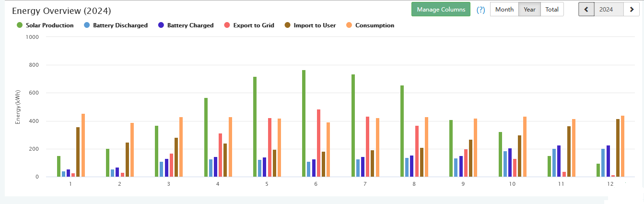Click the June solar production bar
Image resolution: width=644 pixels, height=204 pixels.
pyautogui.click(x=304, y=124)
